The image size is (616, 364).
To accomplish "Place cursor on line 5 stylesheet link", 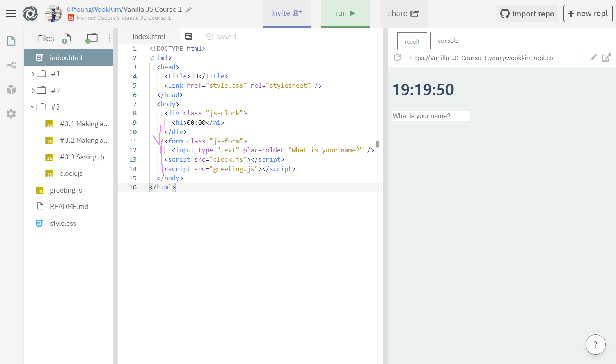I will [x=243, y=85].
